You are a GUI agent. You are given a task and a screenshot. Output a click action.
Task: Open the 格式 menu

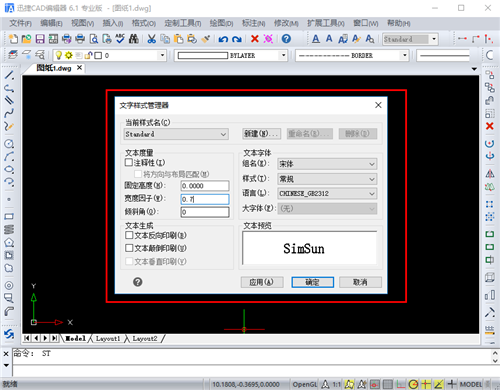[x=143, y=23]
